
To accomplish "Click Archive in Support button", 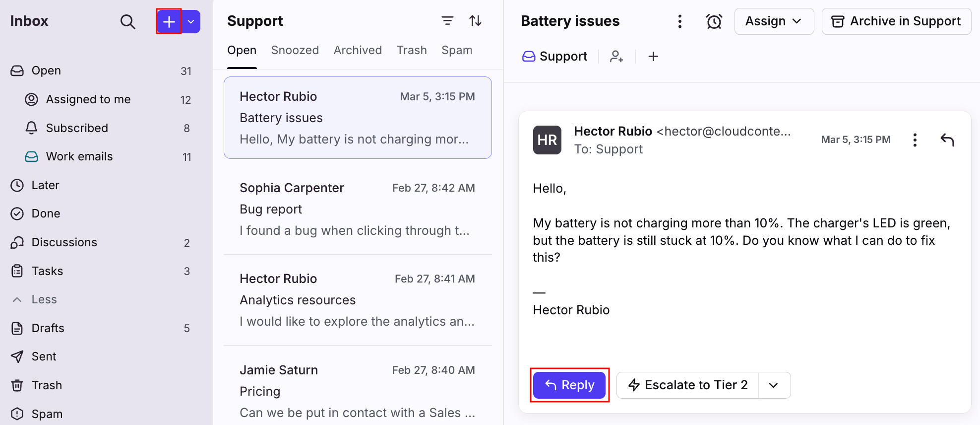I will (896, 21).
